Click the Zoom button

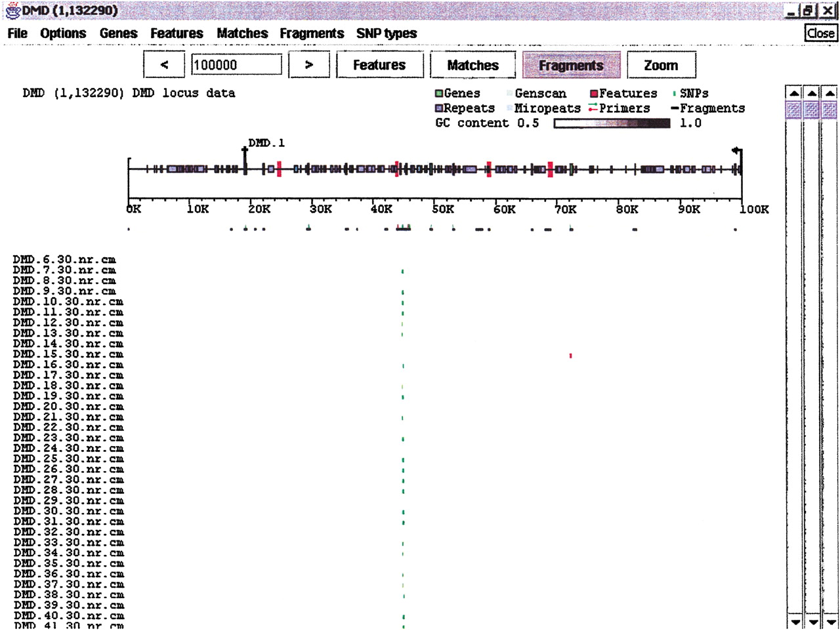[x=661, y=65]
